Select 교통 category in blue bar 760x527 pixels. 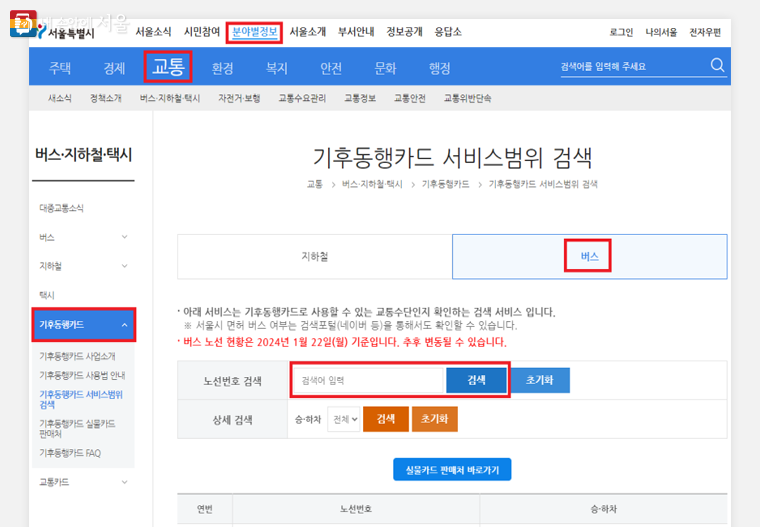point(168,66)
